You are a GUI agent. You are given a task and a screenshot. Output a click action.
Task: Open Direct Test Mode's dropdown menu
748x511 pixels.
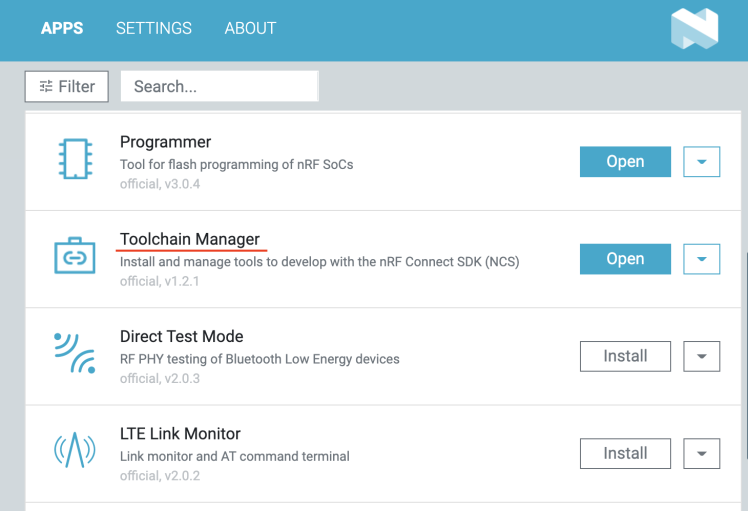(702, 356)
